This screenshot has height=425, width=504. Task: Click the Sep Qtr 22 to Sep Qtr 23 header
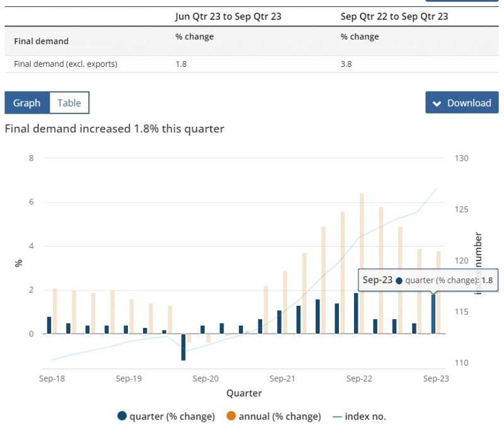pyautogui.click(x=394, y=16)
